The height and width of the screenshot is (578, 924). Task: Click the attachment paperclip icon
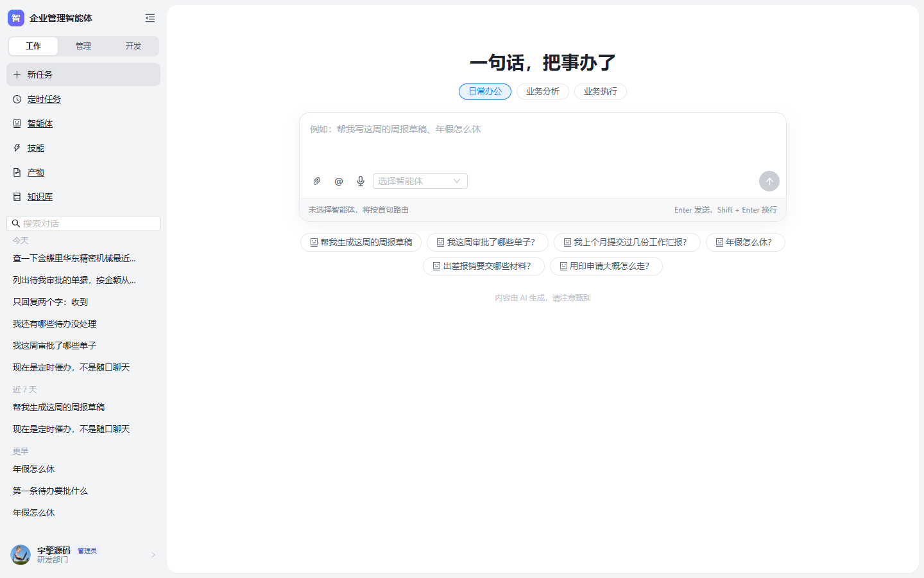(317, 181)
